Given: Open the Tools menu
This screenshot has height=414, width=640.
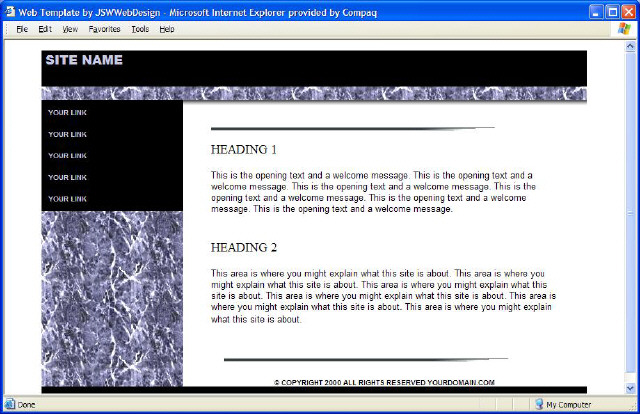Looking at the screenshot, I should pyautogui.click(x=140, y=29).
